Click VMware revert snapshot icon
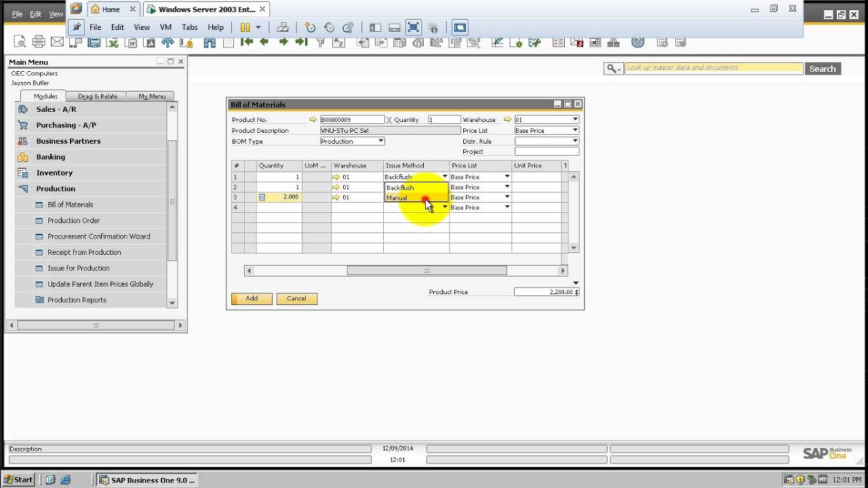Screen dimensions: 868x488 329,27
